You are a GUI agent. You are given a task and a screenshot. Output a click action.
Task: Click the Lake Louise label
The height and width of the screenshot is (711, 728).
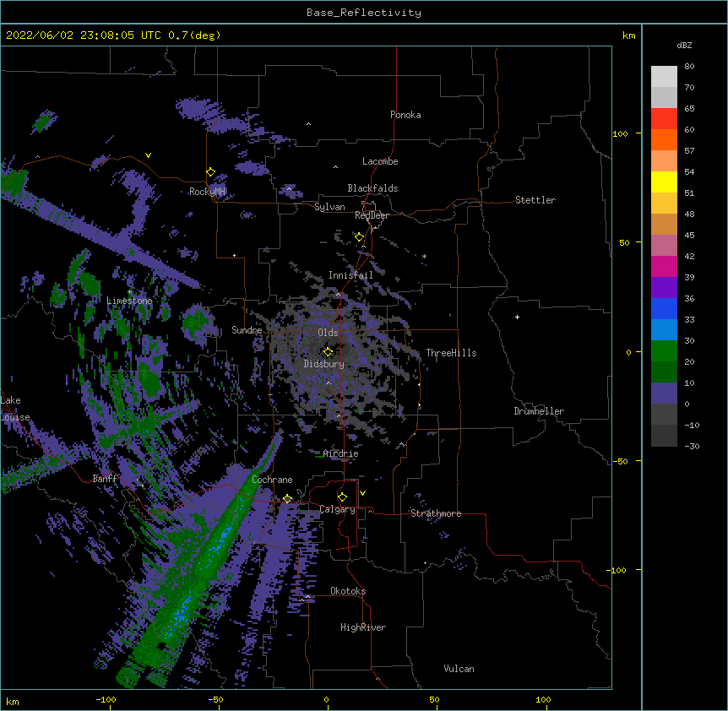click(15, 409)
